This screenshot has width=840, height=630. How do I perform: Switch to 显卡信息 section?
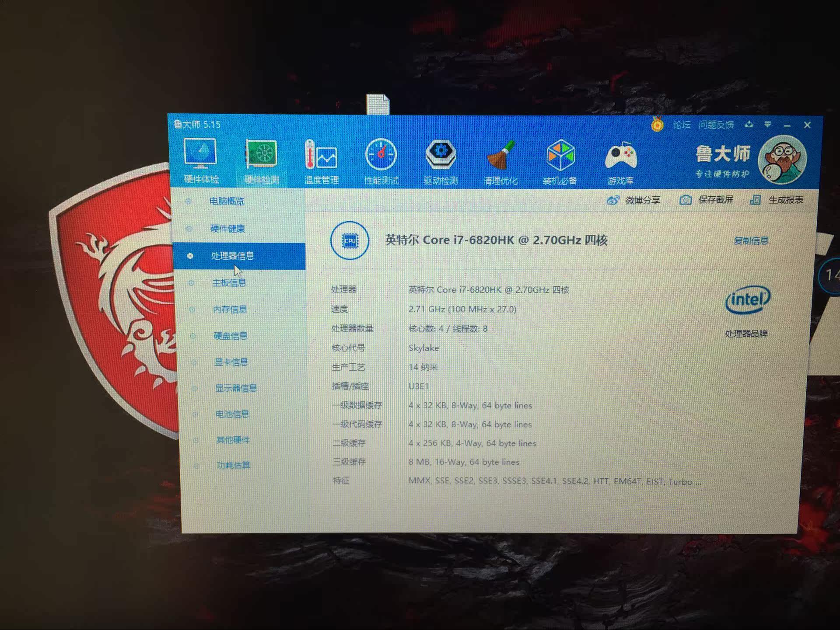pos(231,362)
